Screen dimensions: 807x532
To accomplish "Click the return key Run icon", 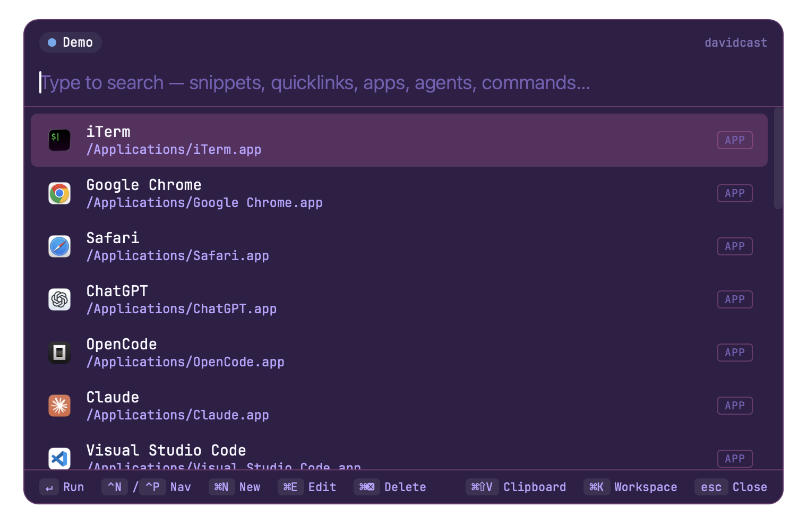I will pyautogui.click(x=49, y=487).
